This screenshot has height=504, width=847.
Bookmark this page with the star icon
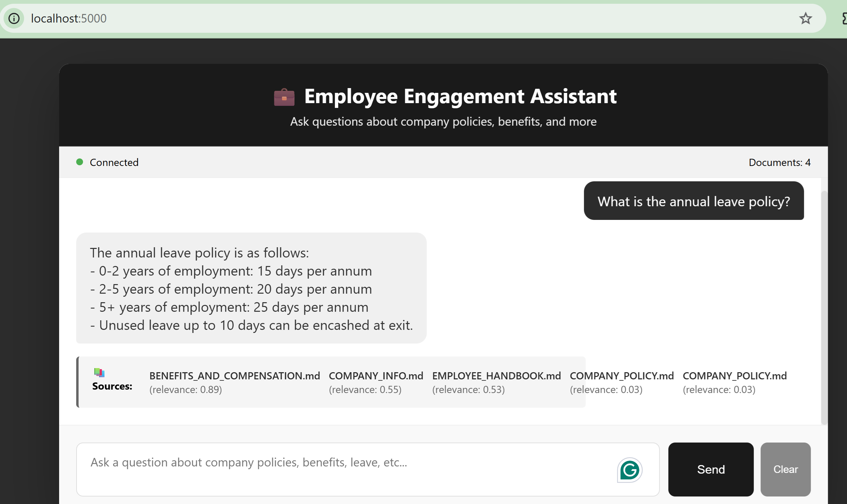(x=805, y=18)
